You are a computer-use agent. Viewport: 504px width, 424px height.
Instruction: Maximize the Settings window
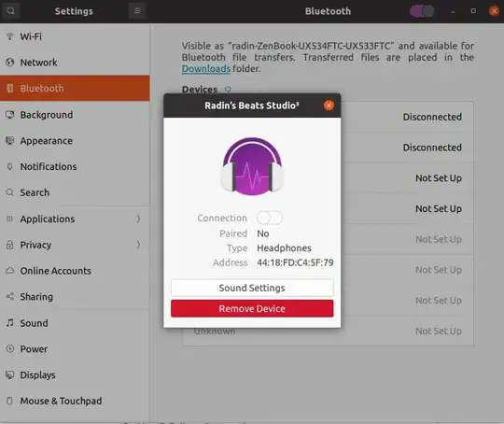[x=473, y=11]
